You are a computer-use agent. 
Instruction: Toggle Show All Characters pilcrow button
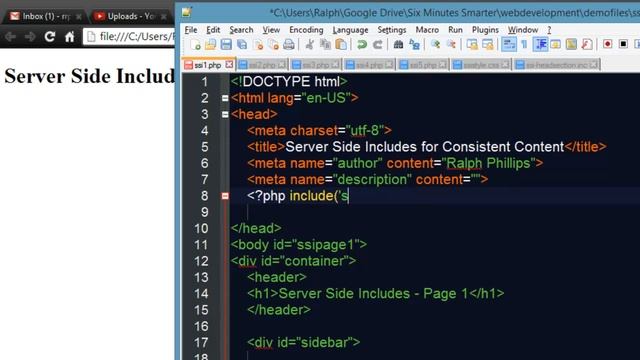524,44
